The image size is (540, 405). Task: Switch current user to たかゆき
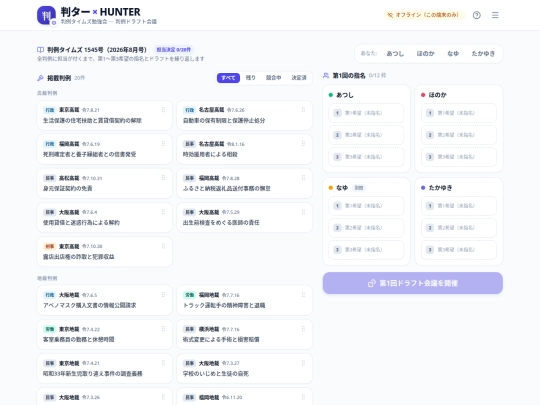[x=483, y=54]
